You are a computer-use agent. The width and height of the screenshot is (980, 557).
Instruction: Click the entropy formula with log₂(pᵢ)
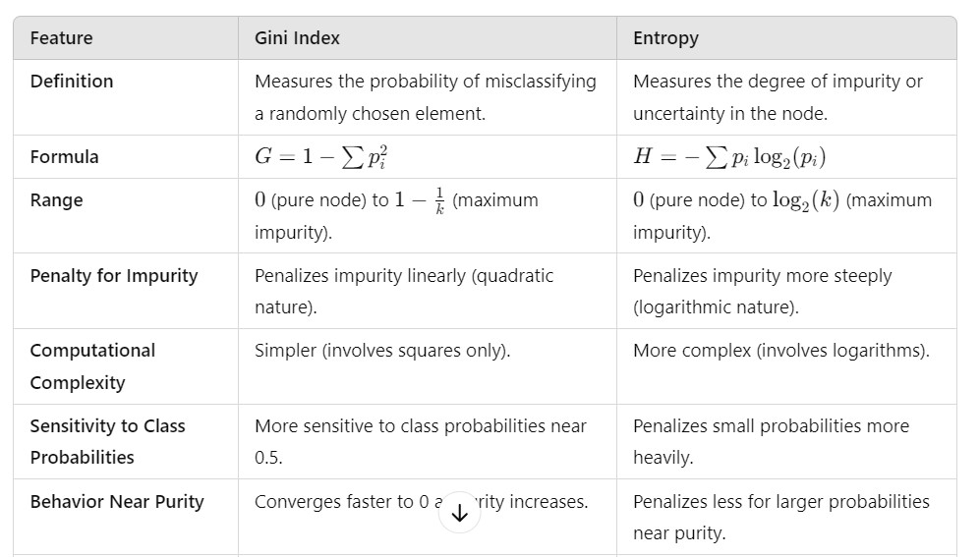point(735,157)
